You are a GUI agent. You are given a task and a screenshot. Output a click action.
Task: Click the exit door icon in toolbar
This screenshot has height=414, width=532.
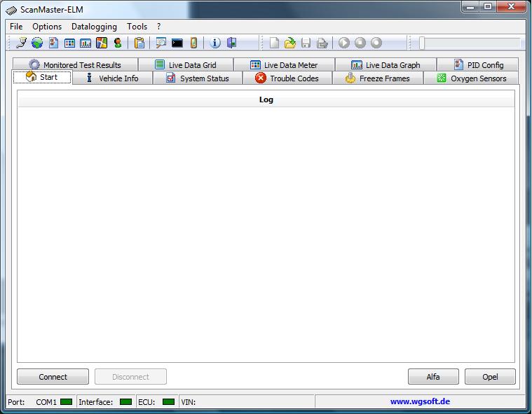231,43
